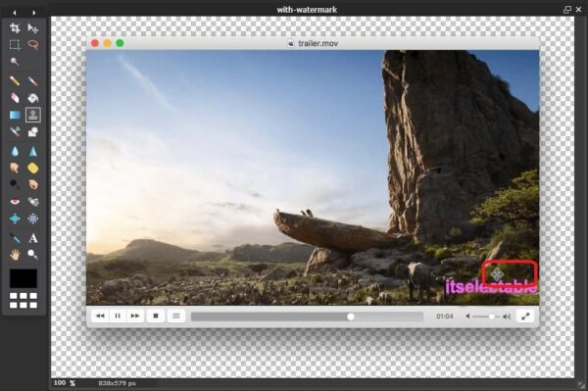
Task: Choose the Eraser tool
Action: (x=15, y=98)
